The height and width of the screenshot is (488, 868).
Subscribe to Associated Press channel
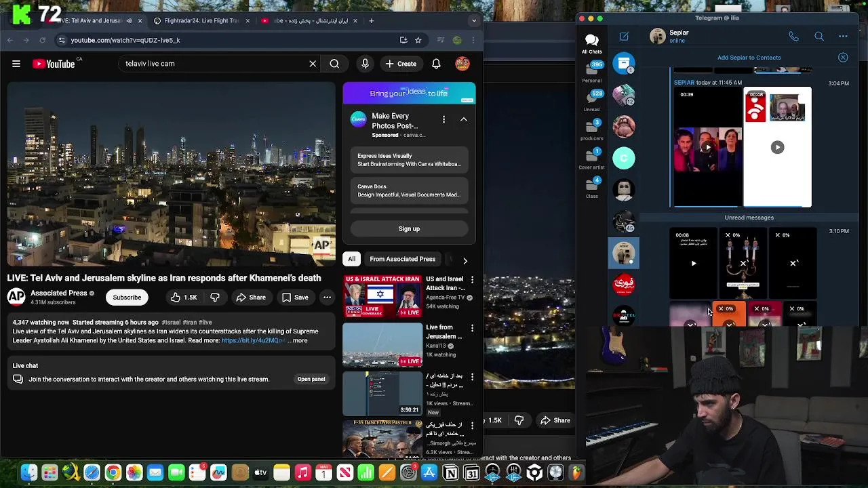click(x=127, y=297)
